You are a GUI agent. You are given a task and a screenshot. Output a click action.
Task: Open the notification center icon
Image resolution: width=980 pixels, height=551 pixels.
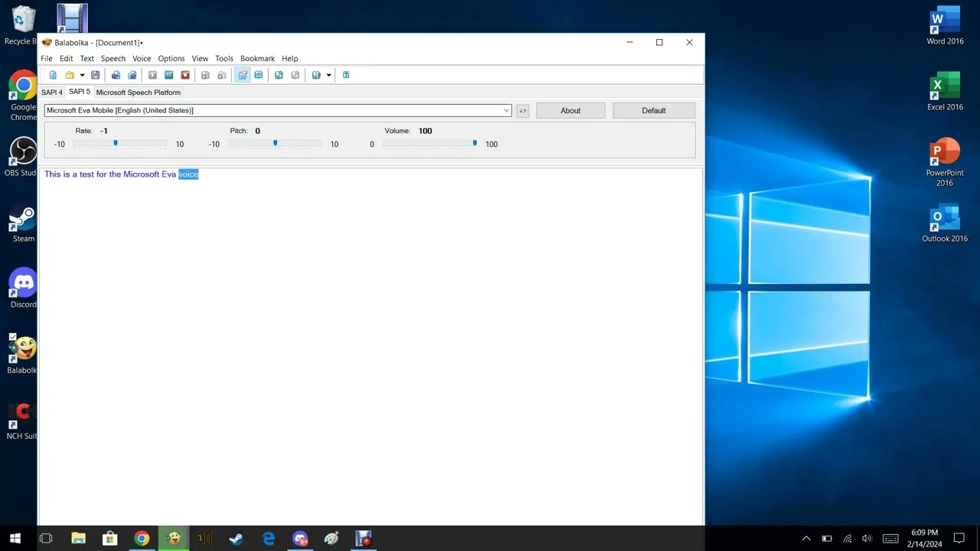[x=959, y=539]
